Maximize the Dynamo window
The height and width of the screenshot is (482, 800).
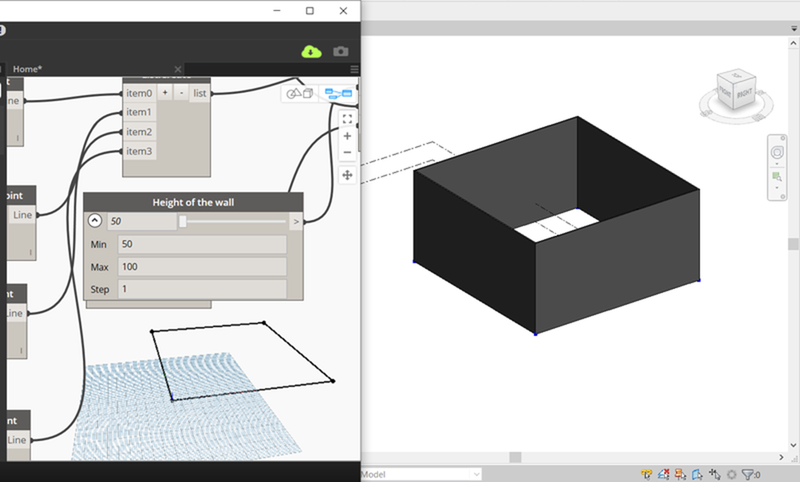[x=310, y=11]
